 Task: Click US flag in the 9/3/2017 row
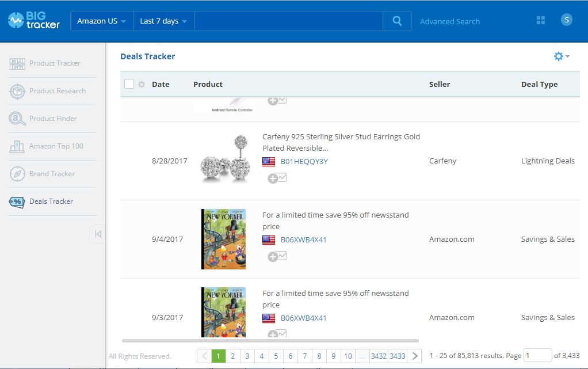pyautogui.click(x=269, y=318)
